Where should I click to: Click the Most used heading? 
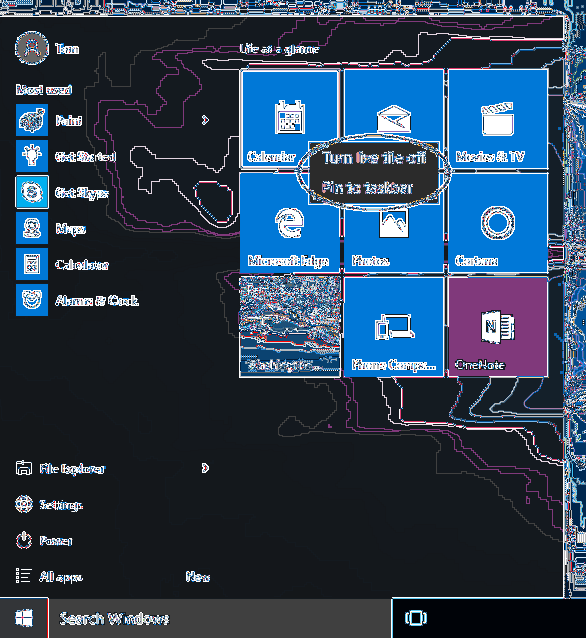[44, 90]
